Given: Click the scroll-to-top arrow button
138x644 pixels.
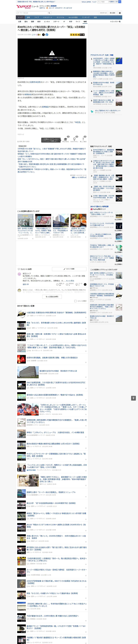Looking at the screenshot, I should pyautogui.click(x=133, y=398).
